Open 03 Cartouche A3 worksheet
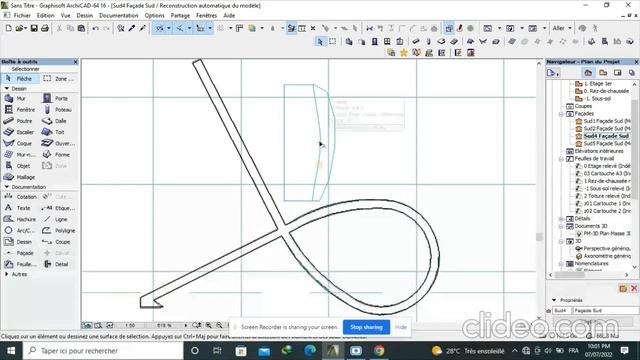The height and width of the screenshot is (360, 640). (603, 173)
